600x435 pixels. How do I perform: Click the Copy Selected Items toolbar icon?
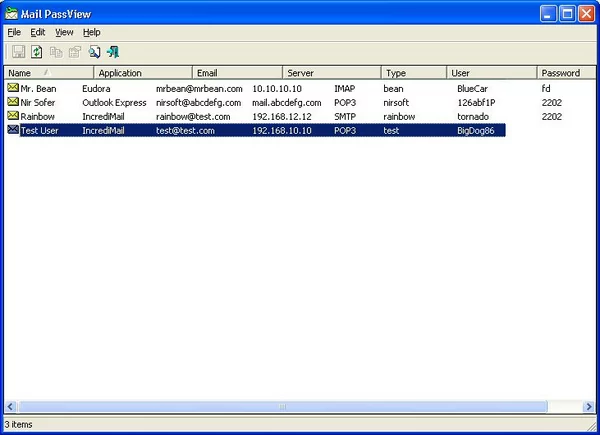tap(56, 52)
